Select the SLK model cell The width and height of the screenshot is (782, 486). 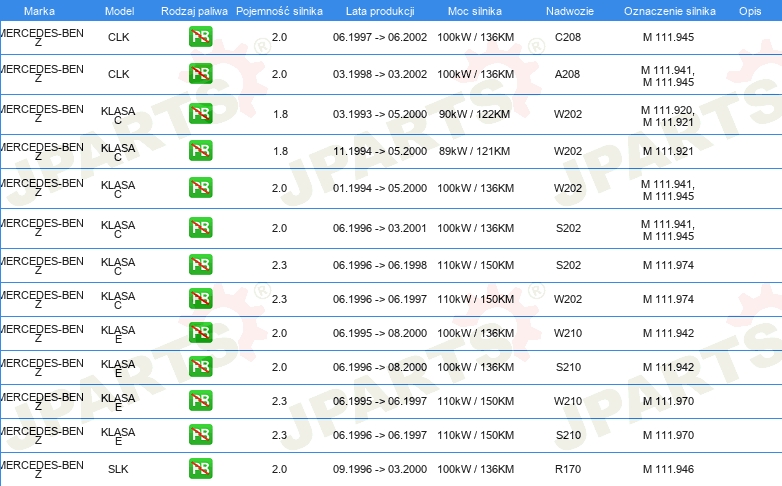(118, 469)
